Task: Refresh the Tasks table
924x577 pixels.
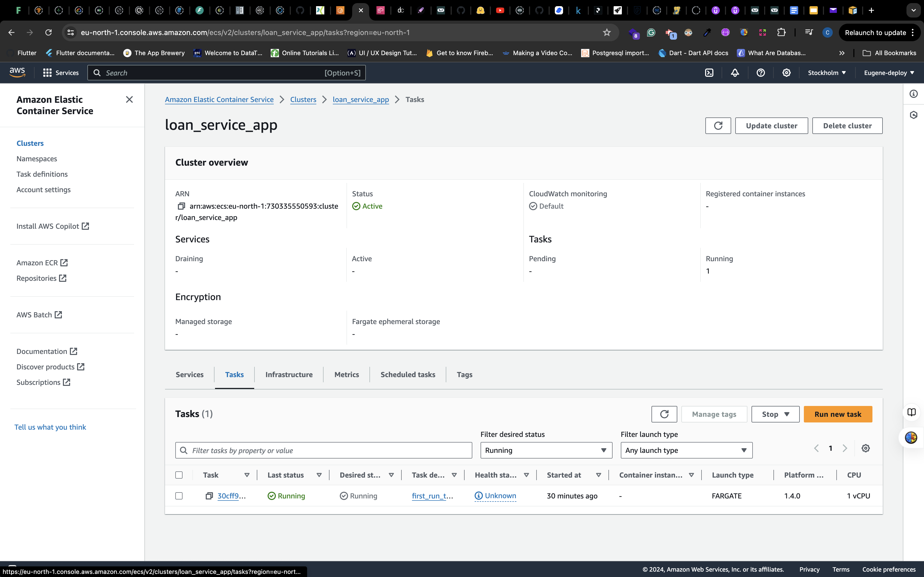Action: point(664,414)
